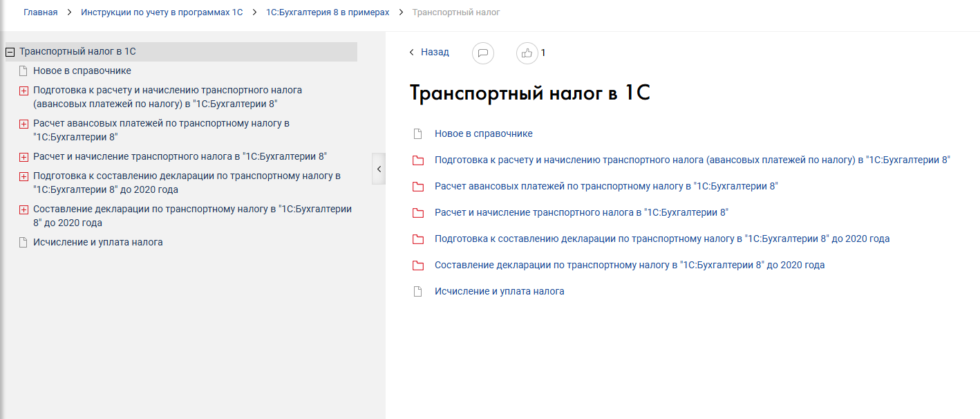Click folder icon beside 'Подготовка к составлению декларации' in main list
The height and width of the screenshot is (419, 980).
pyautogui.click(x=417, y=239)
